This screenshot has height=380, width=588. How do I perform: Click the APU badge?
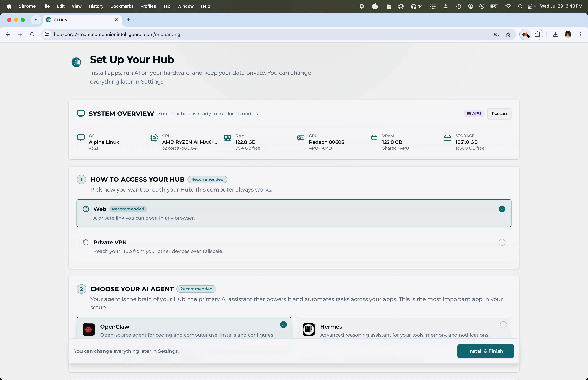(474, 113)
